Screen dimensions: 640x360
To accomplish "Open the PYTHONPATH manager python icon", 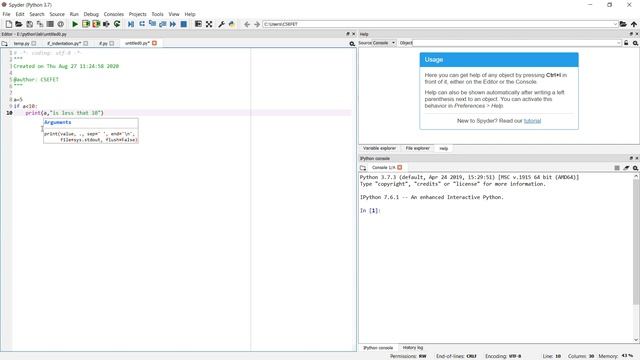I will 232,24.
